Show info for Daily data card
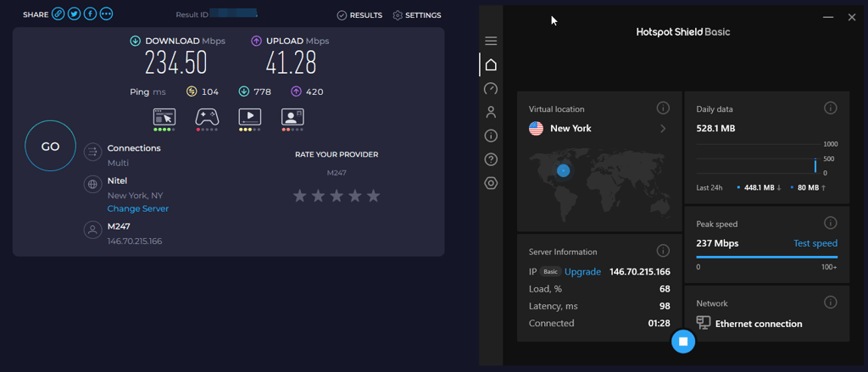Image resolution: width=868 pixels, height=372 pixels. tap(831, 108)
